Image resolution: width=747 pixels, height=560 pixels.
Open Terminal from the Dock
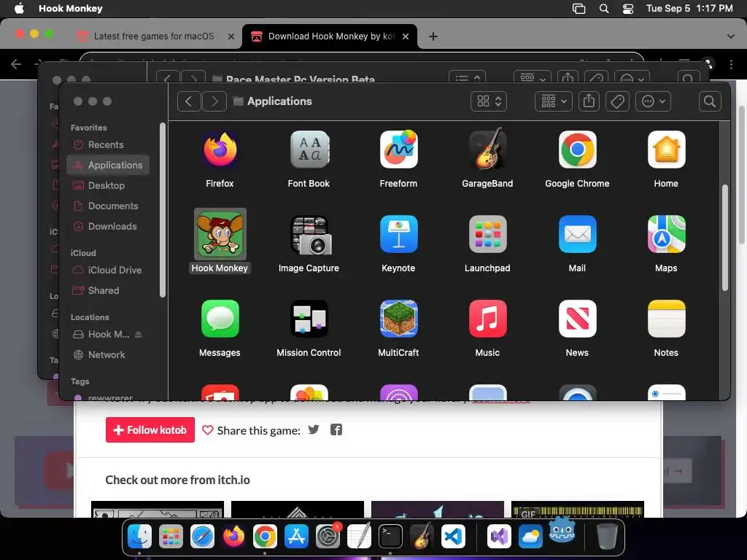(x=390, y=537)
